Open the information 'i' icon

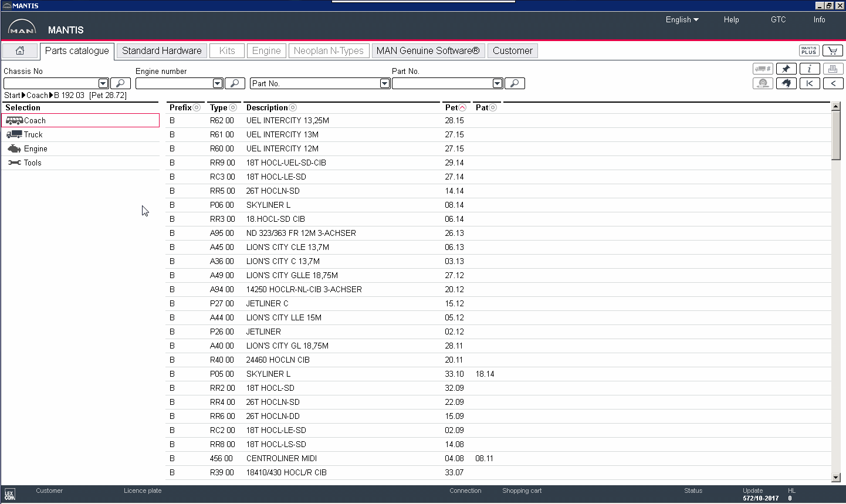tap(810, 69)
